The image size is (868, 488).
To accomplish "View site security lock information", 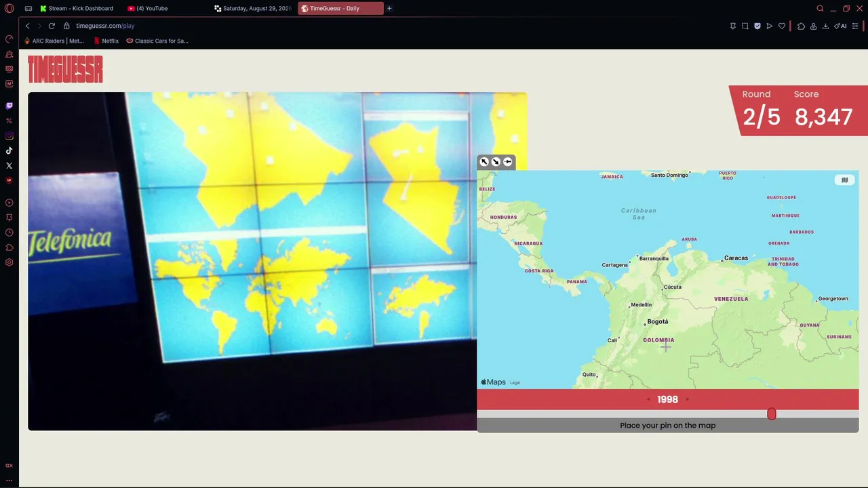I will [66, 26].
